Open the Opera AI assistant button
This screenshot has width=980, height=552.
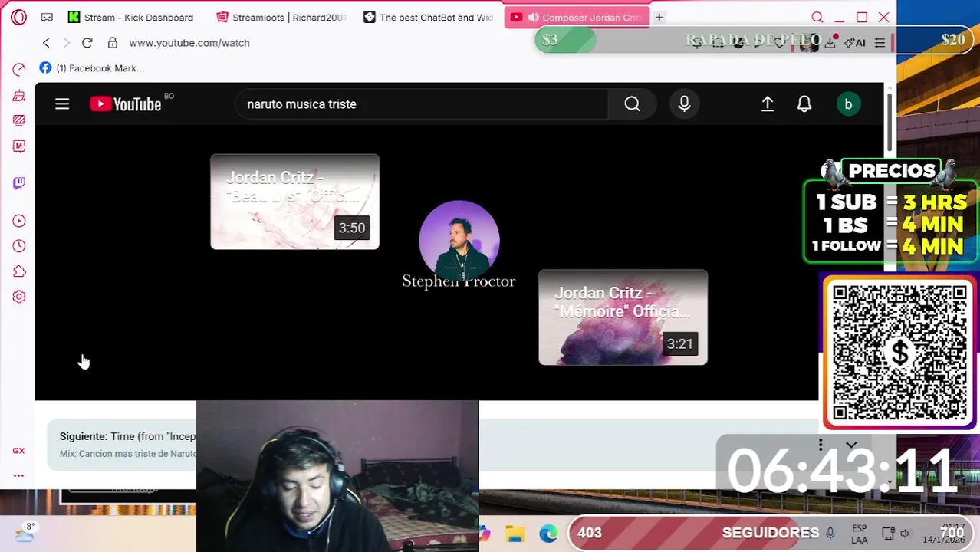tap(854, 43)
